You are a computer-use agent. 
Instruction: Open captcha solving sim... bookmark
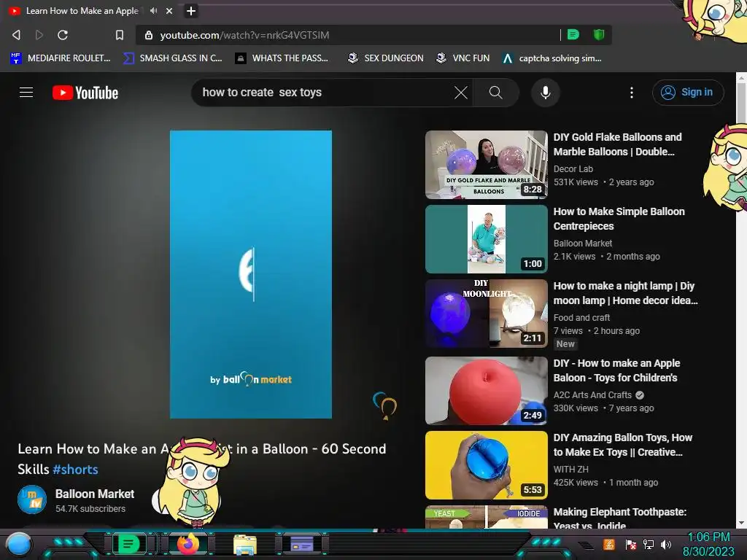(553, 58)
